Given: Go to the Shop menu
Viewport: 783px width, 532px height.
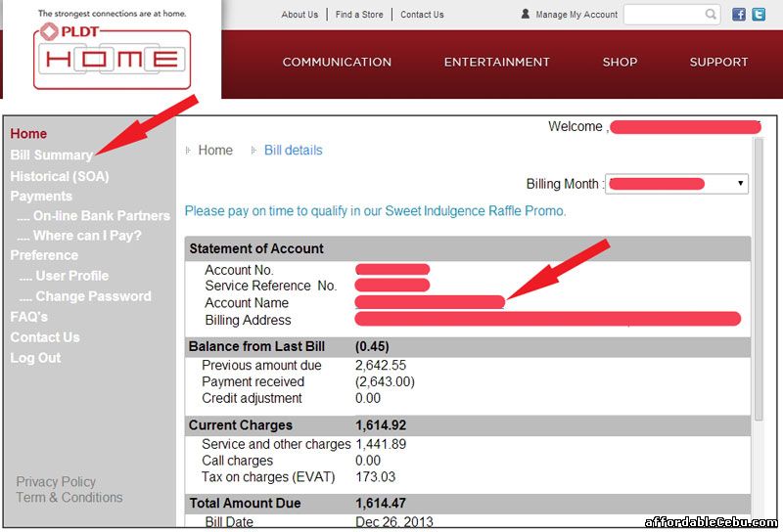Looking at the screenshot, I should [x=620, y=62].
